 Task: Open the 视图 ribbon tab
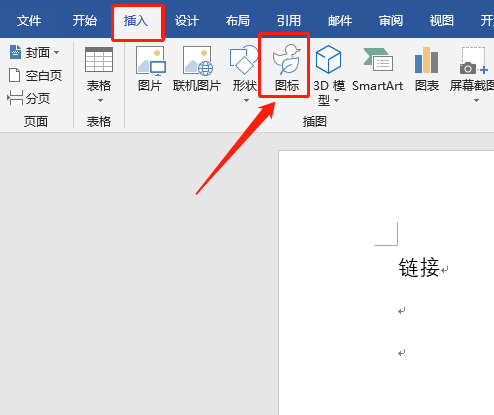tap(441, 21)
